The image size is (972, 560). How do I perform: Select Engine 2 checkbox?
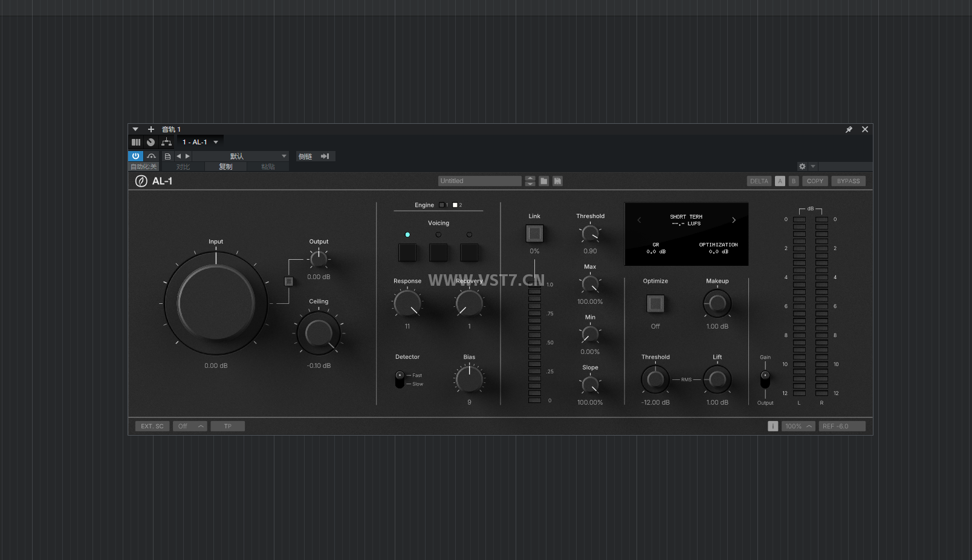tap(455, 205)
